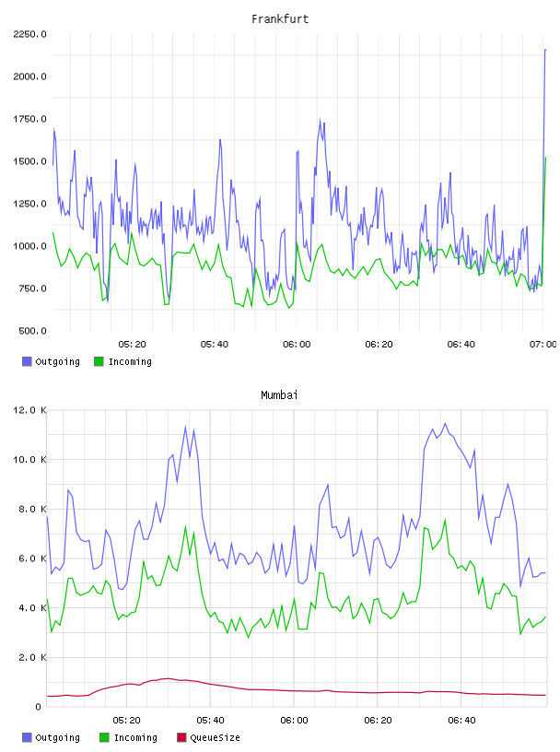Image resolution: width=560 pixels, height=752 pixels.
Task: Click the 2000.0 y-axis label on Frankfurt
Action: [29, 76]
